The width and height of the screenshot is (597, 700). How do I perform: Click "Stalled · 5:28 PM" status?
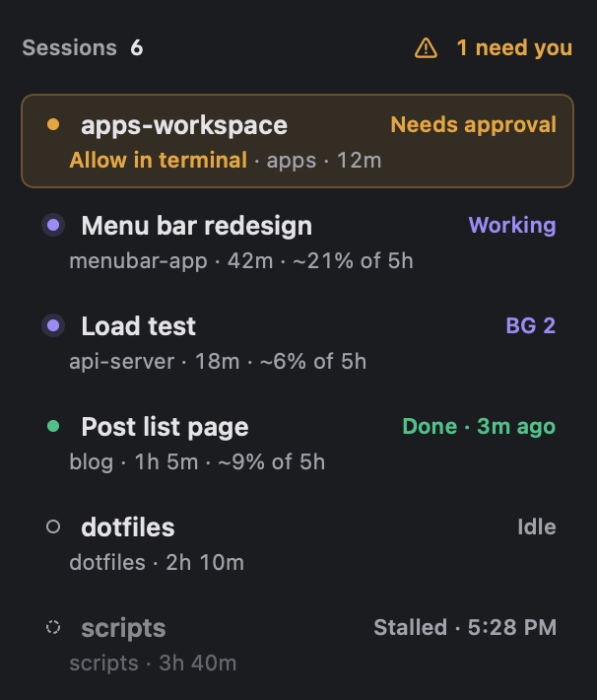[465, 627]
